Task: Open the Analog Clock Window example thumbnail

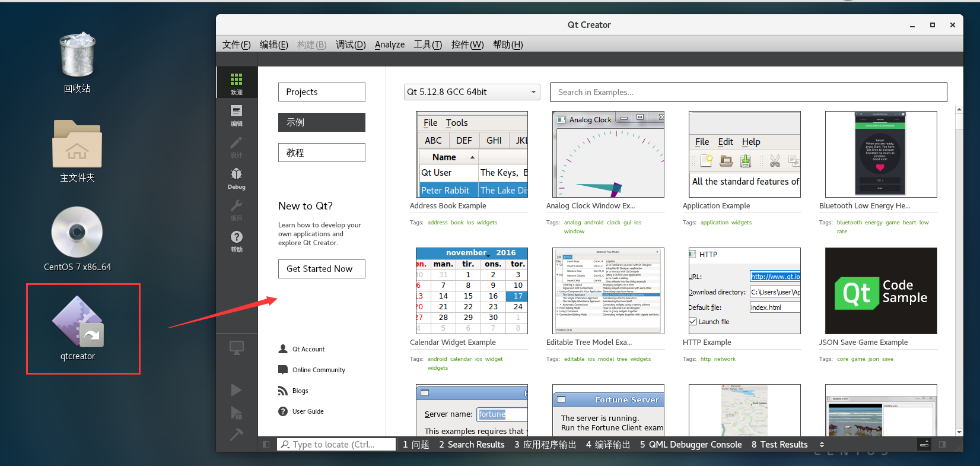Action: point(608,154)
